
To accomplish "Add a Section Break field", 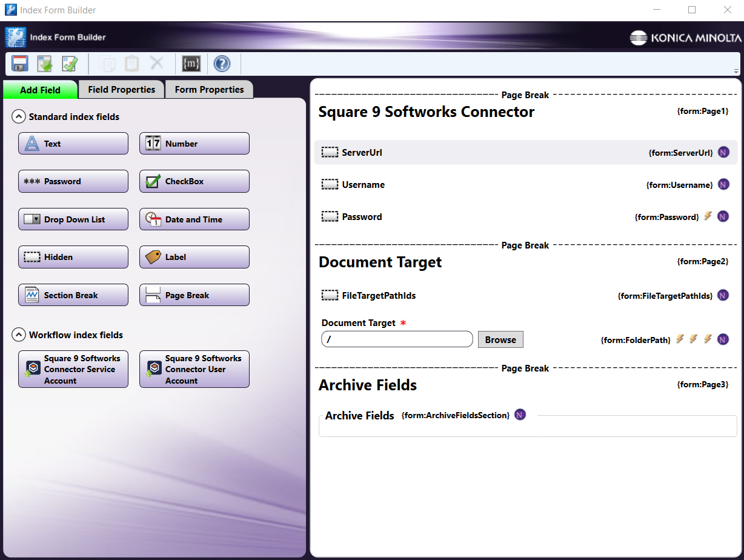I will click(x=73, y=295).
